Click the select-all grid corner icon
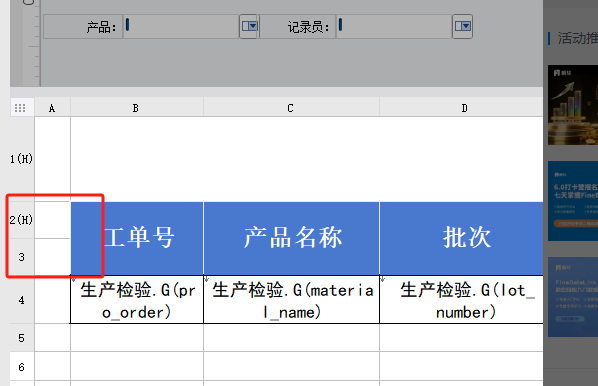Screen dimensions: 598x386 (20, 108)
